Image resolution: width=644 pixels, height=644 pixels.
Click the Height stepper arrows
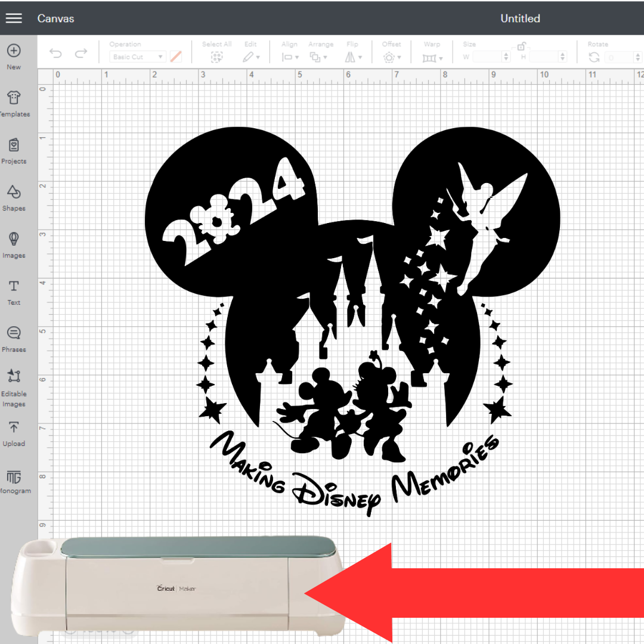[563, 57]
